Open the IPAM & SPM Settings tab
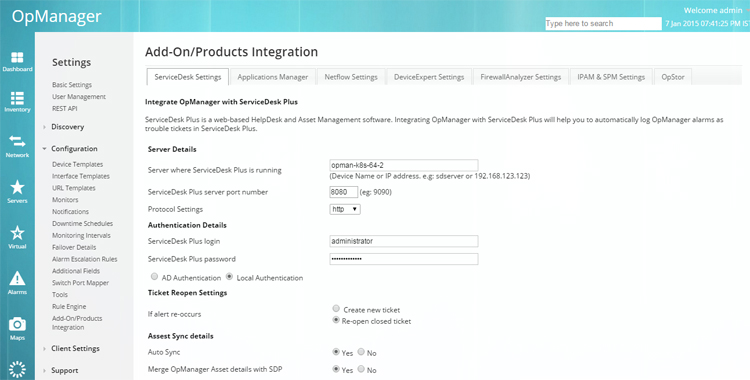This screenshot has height=380, width=750. (611, 77)
